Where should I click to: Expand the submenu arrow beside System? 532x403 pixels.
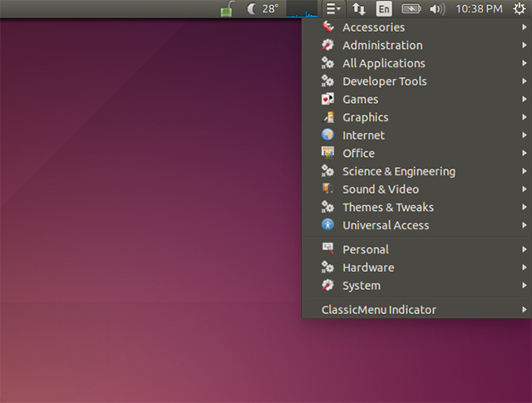[524, 286]
